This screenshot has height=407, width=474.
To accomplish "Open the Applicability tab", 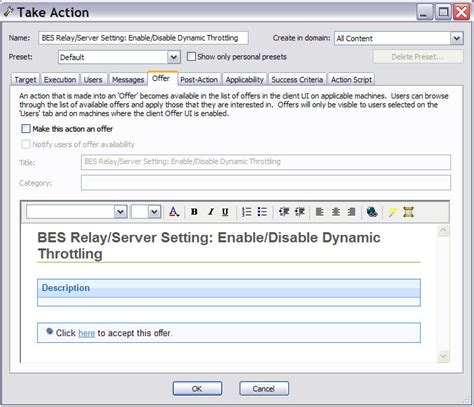I will (245, 80).
